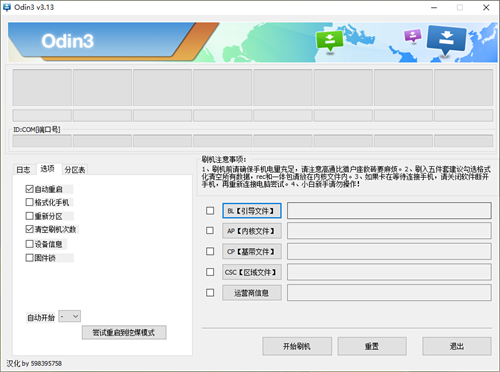Switch to the 日志 tab
Viewport: 500px width, 372px height.
click(23, 170)
